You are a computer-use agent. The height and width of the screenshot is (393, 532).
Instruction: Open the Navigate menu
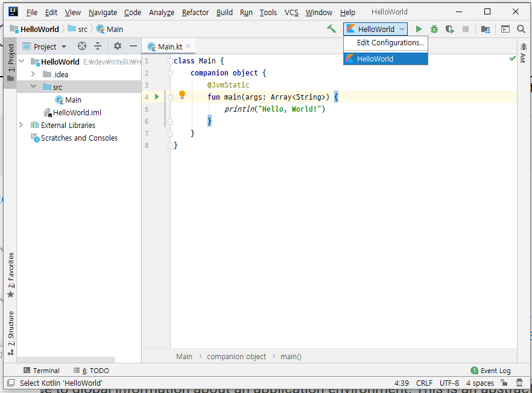pyautogui.click(x=103, y=13)
